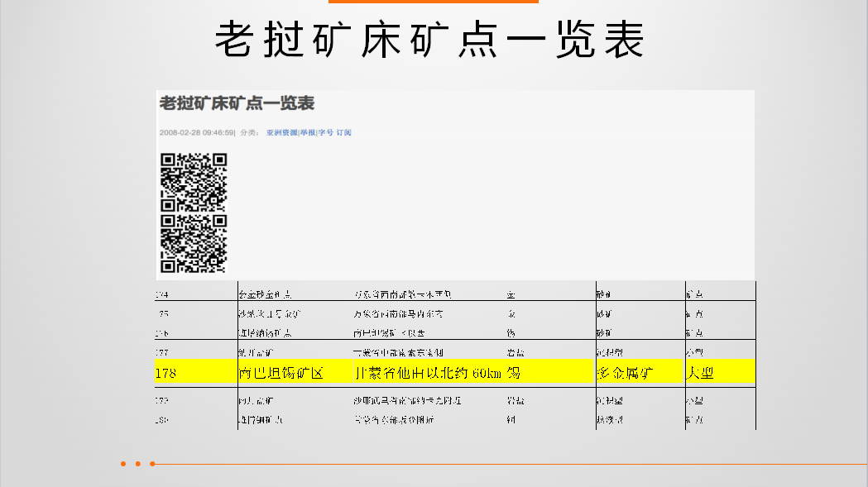Click the bold article heading in screenshot
Viewport: 868px width, 487px height.
[237, 103]
